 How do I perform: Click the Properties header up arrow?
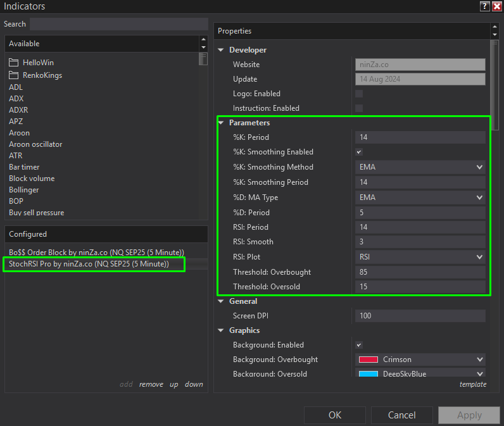[495, 27]
